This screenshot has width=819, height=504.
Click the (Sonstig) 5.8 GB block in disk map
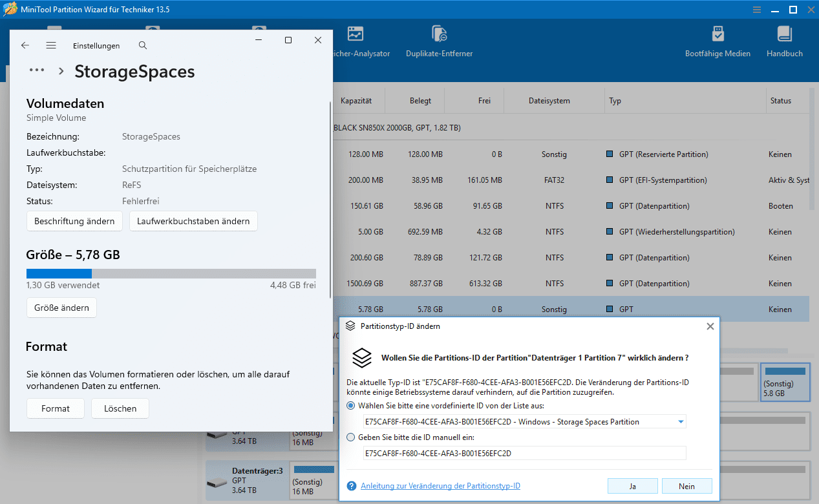point(785,382)
